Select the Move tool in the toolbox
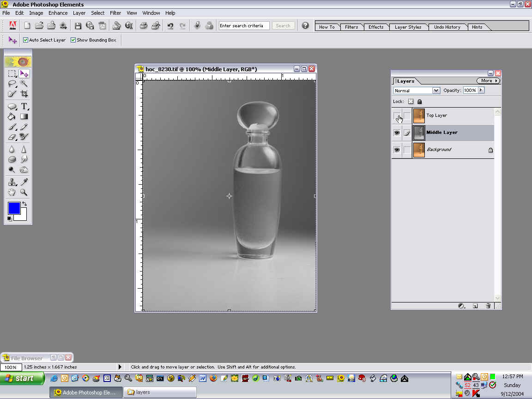 pos(24,73)
